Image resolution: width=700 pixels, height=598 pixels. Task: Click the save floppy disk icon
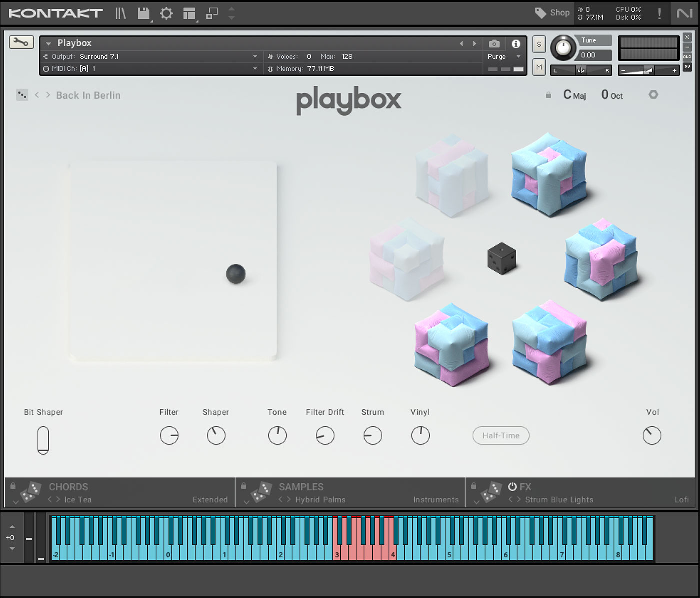tap(144, 13)
